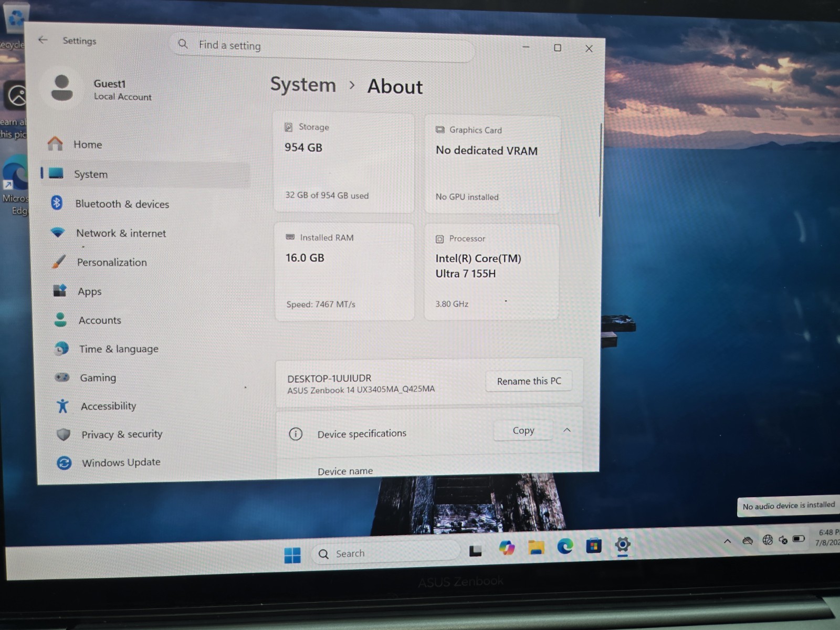The height and width of the screenshot is (630, 840).
Task: Click the System breadcrumb link
Action: pos(303,85)
